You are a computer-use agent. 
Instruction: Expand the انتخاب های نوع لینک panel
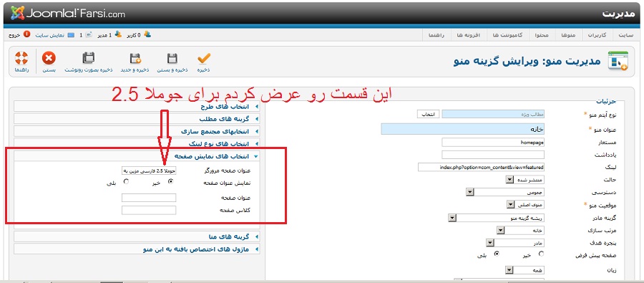click(137, 144)
